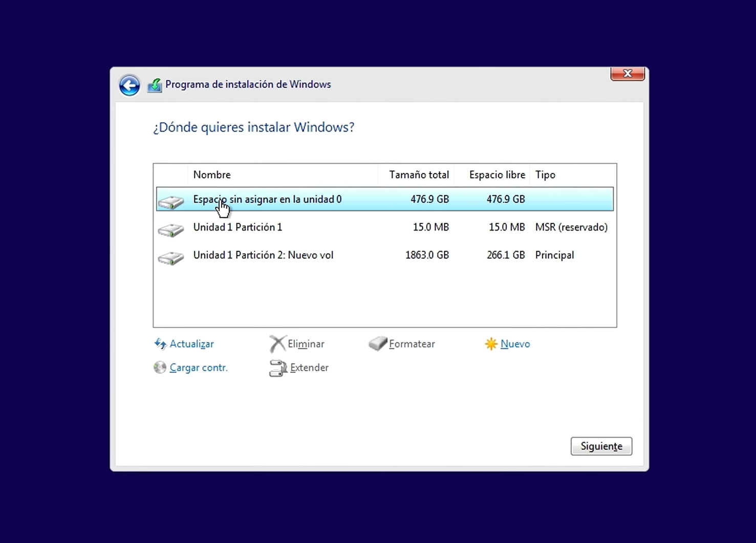Viewport: 756px width, 543px height.
Task: Click the Extender option label
Action: pos(309,367)
